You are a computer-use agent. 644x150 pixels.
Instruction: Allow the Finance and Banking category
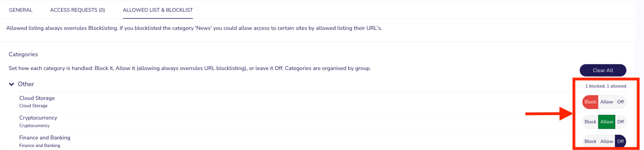click(x=607, y=142)
